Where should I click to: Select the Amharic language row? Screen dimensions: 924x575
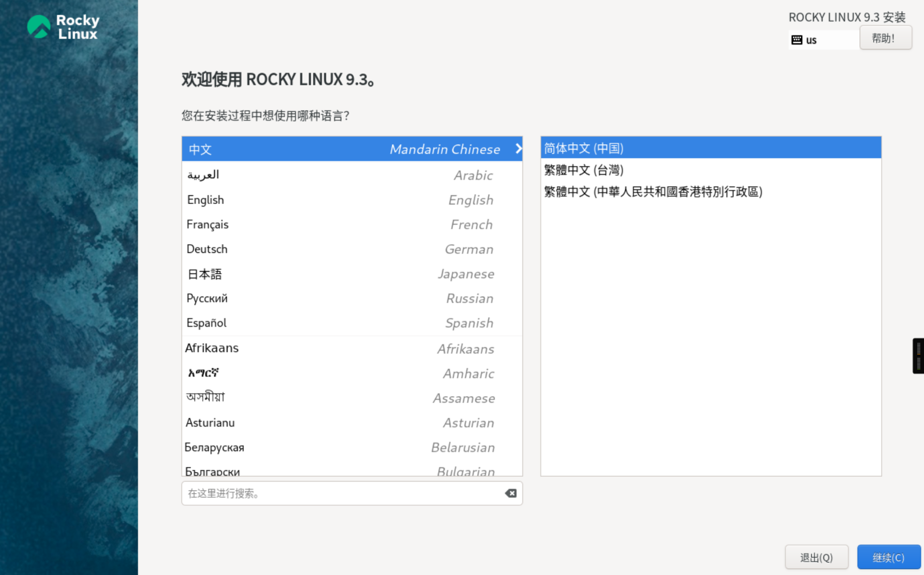(x=352, y=373)
